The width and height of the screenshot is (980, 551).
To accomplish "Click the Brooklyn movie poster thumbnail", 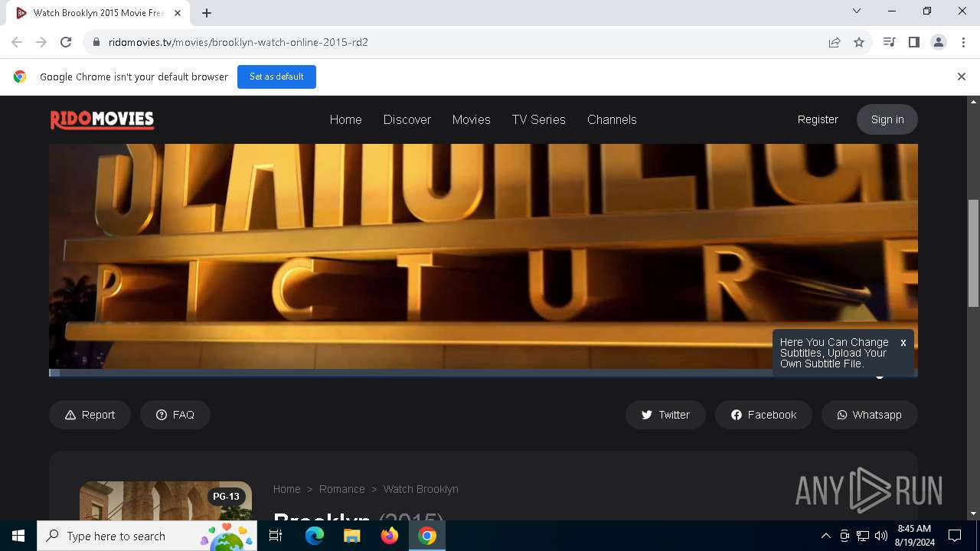I will point(165,500).
